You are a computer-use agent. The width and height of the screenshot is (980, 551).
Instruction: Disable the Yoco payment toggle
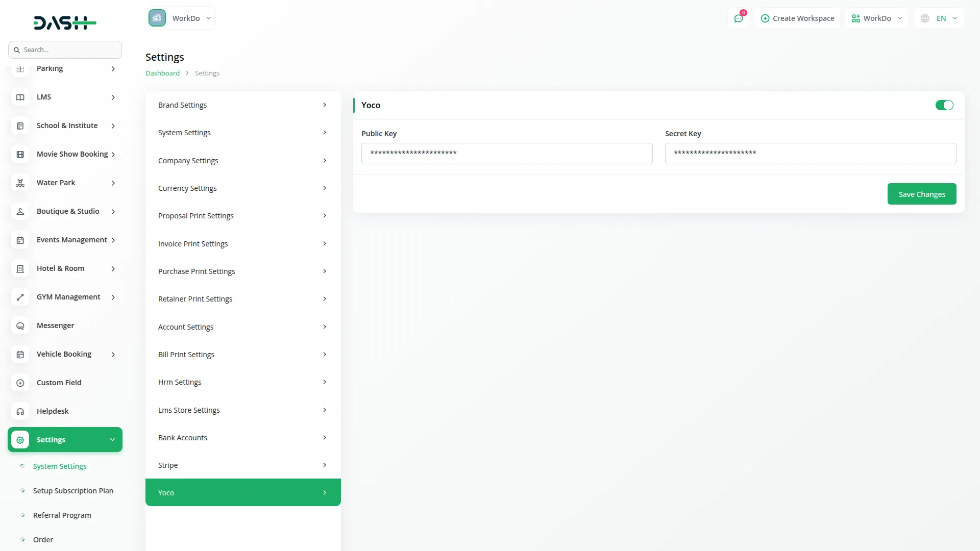coord(944,105)
